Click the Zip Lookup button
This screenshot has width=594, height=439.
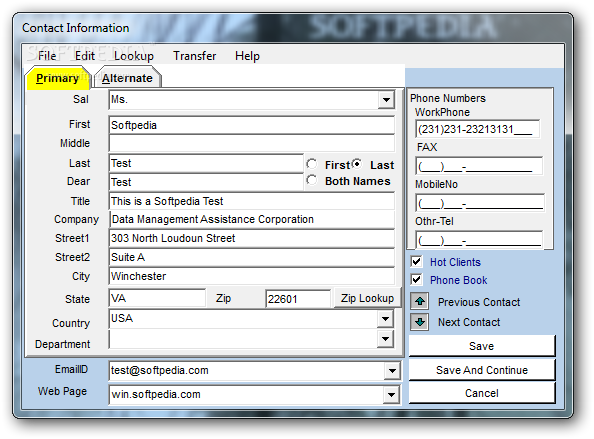[367, 298]
